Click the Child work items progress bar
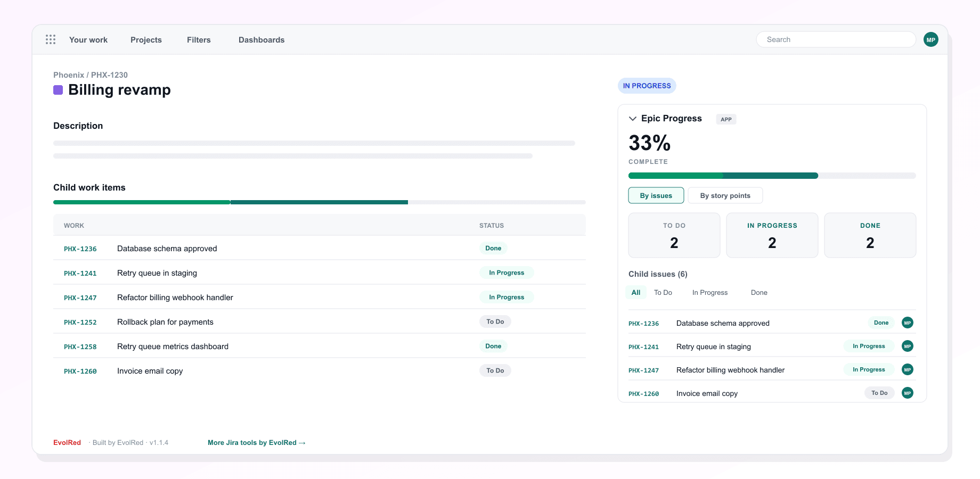The height and width of the screenshot is (479, 980). tap(320, 202)
